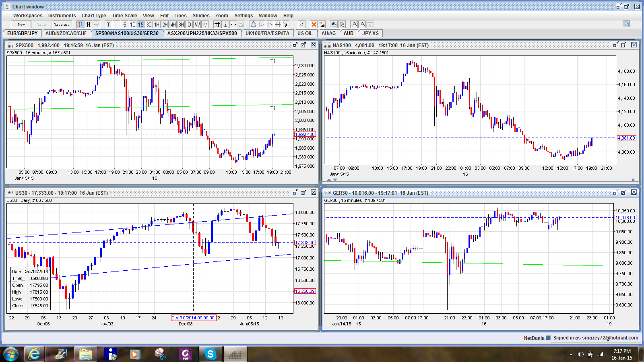The height and width of the screenshot is (362, 644).
Task: Open the price alert bell icon
Action: click(253, 25)
